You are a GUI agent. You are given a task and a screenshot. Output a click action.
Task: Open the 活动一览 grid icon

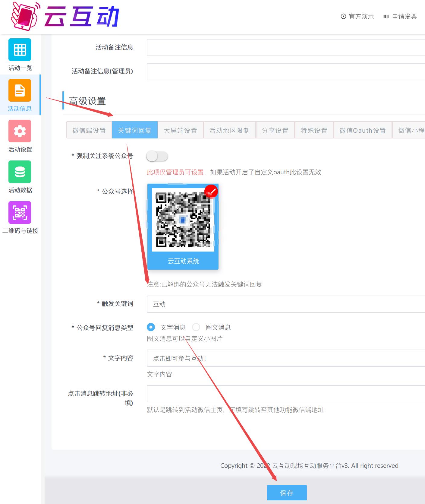coord(20,49)
